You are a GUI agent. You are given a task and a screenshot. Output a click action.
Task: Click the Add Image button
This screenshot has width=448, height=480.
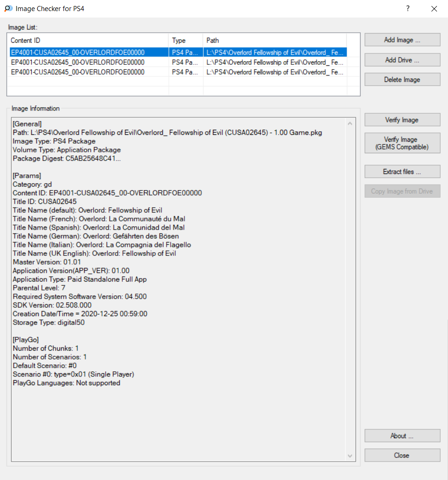tap(402, 40)
